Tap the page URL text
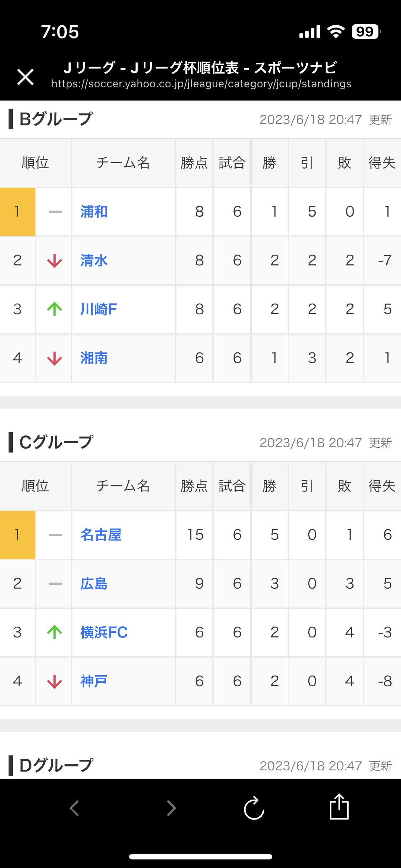Viewport: 401px width, 868px height. pos(201,84)
